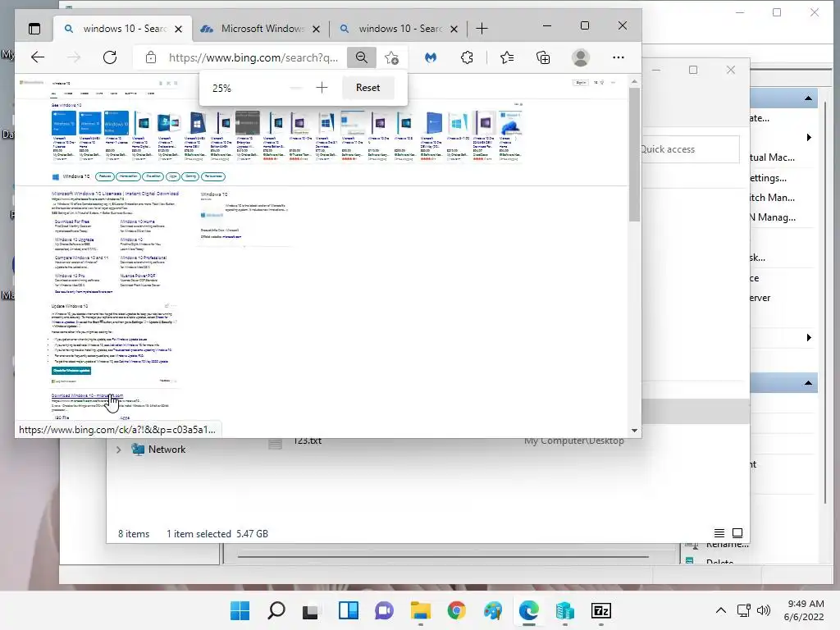Open Windows Start menu
Image resolution: width=840 pixels, height=630 pixels.
[240, 610]
